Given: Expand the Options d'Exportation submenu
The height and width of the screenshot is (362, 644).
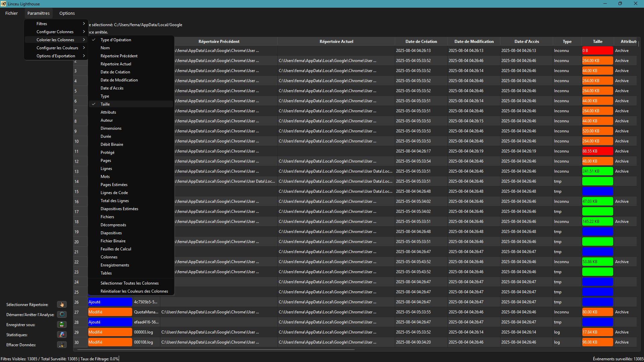Looking at the screenshot, I should click(x=56, y=56).
